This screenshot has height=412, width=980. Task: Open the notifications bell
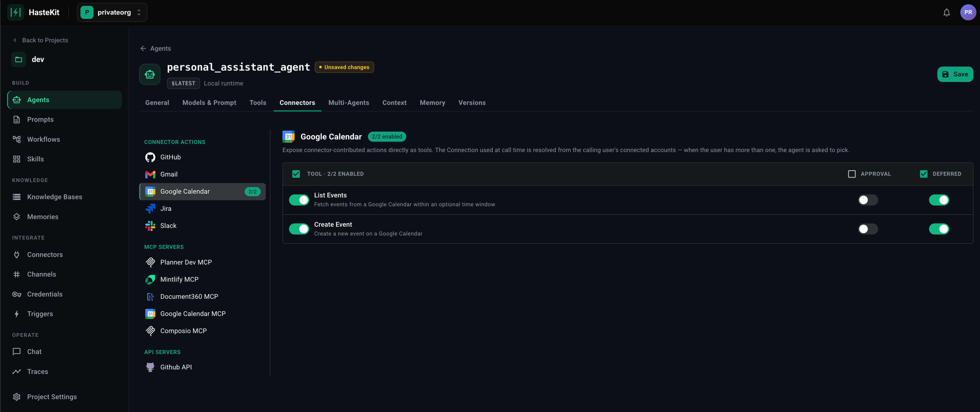pos(946,13)
